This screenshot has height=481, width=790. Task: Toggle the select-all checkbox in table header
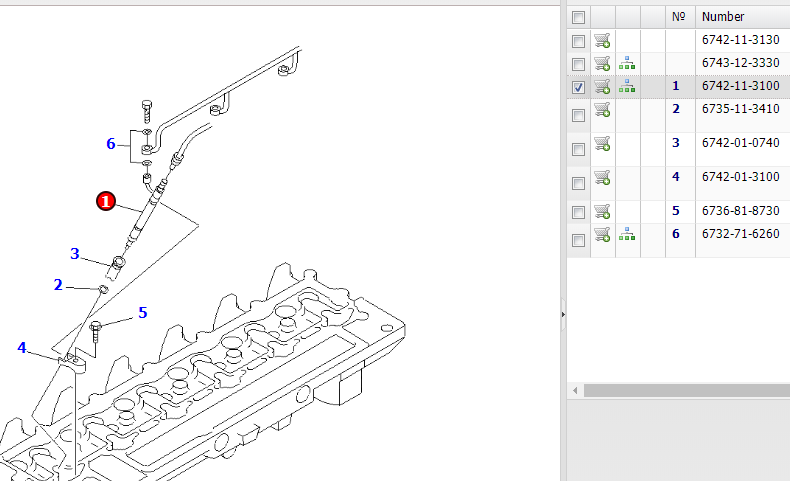tap(578, 17)
